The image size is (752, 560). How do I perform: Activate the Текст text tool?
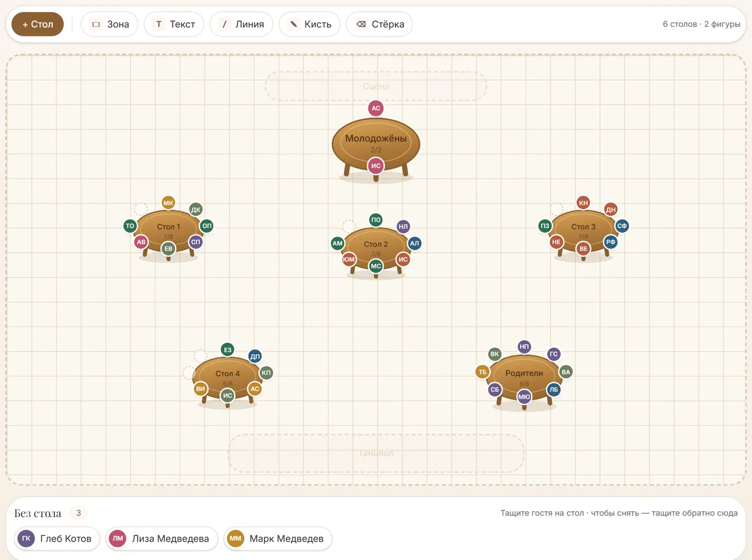pos(174,24)
